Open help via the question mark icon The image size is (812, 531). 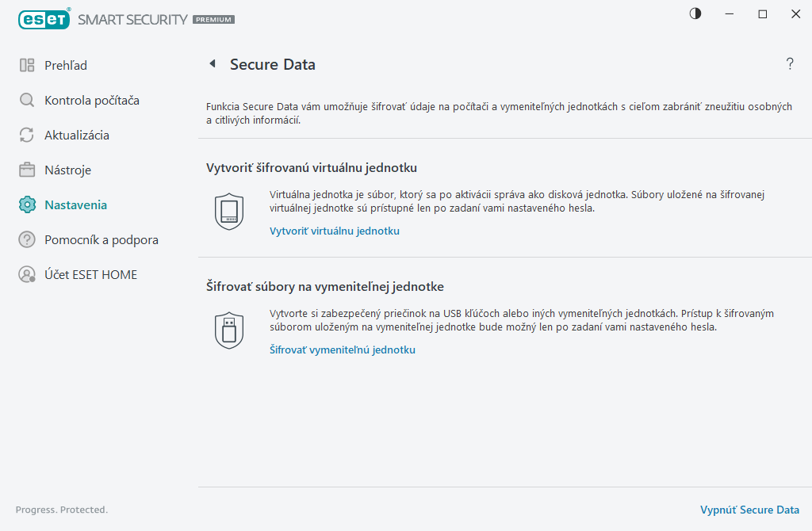click(x=790, y=64)
